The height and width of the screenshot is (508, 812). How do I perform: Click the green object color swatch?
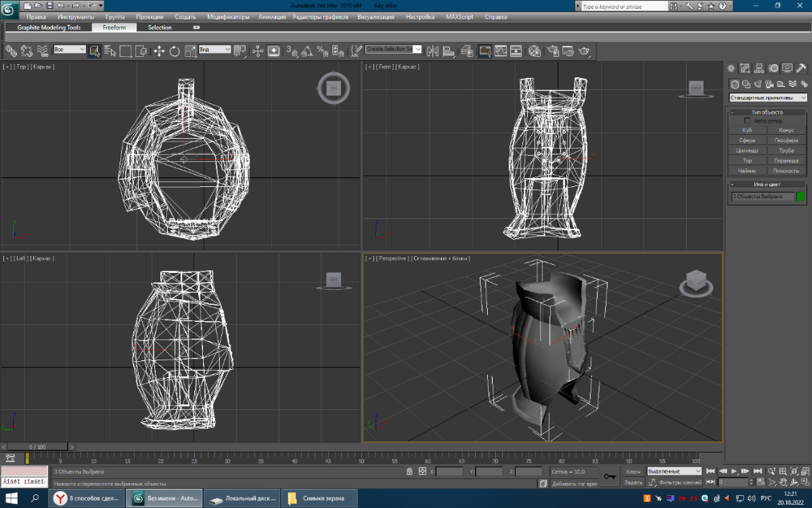(x=801, y=197)
